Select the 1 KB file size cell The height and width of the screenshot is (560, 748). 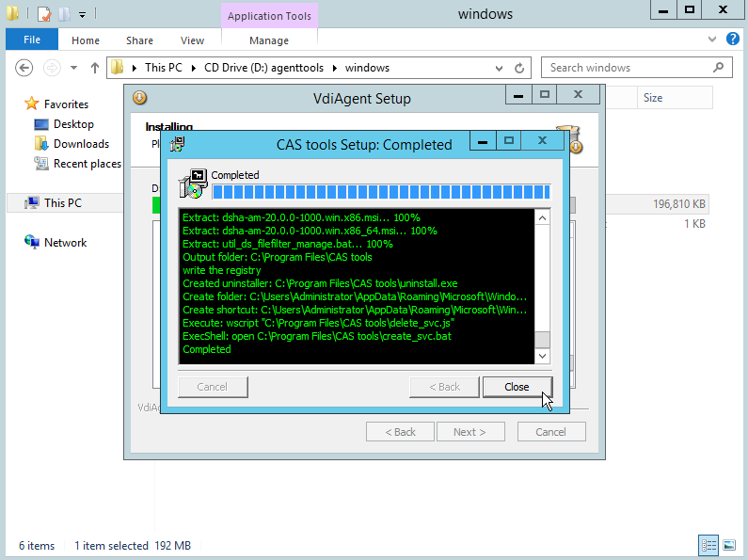point(694,224)
